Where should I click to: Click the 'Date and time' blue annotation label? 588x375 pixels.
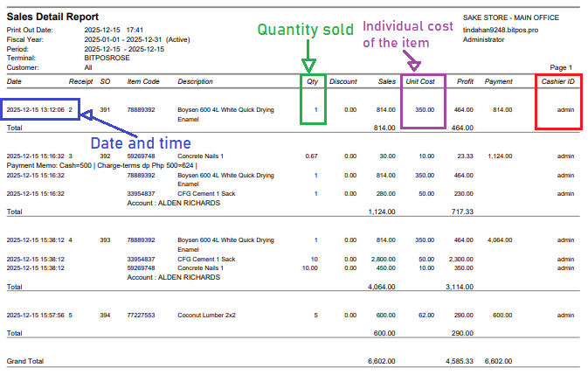[x=142, y=142]
